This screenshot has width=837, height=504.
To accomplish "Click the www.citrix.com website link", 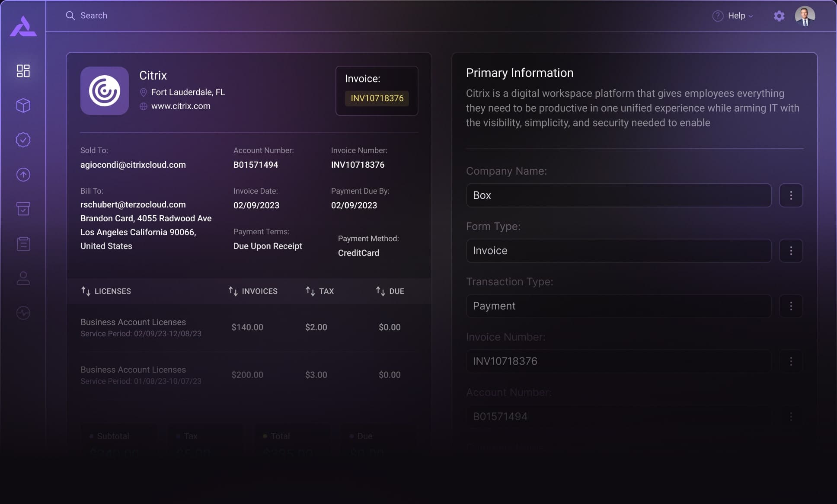I will 181,106.
